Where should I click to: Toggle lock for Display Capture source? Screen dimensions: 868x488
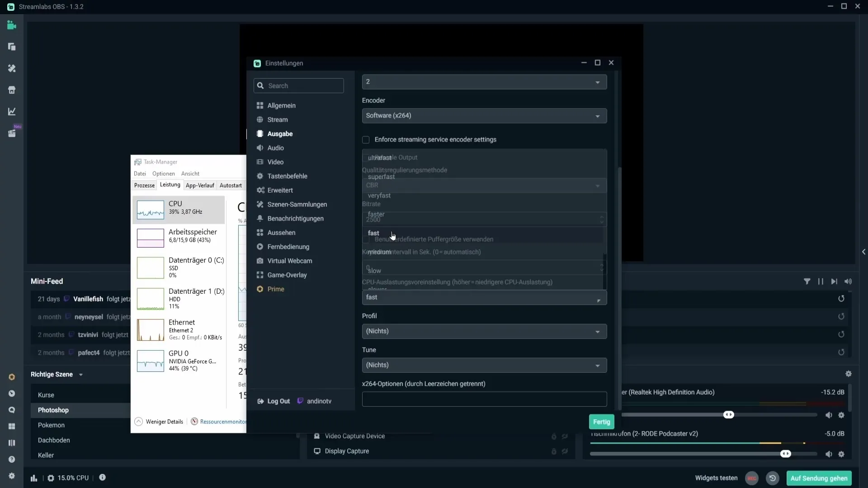point(554,451)
